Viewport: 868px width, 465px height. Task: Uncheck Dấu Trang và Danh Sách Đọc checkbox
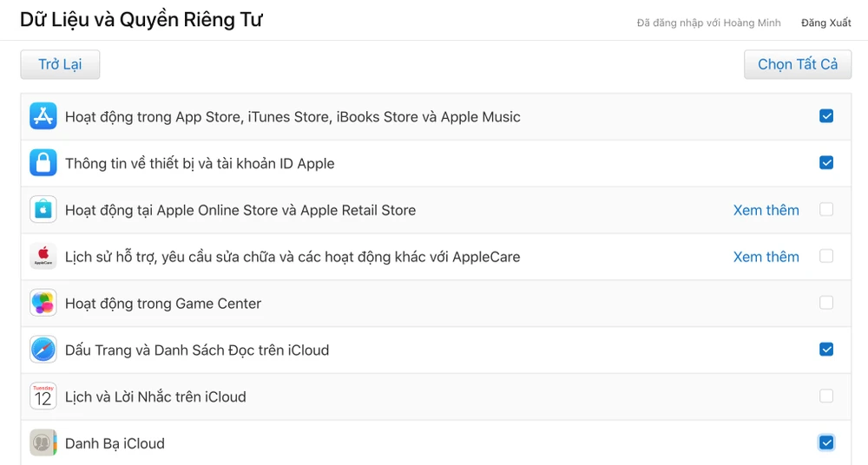[826, 350]
